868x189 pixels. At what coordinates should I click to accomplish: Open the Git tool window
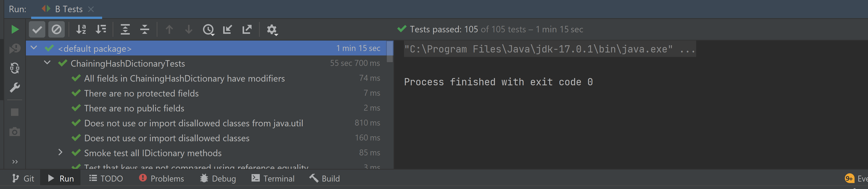click(23, 179)
